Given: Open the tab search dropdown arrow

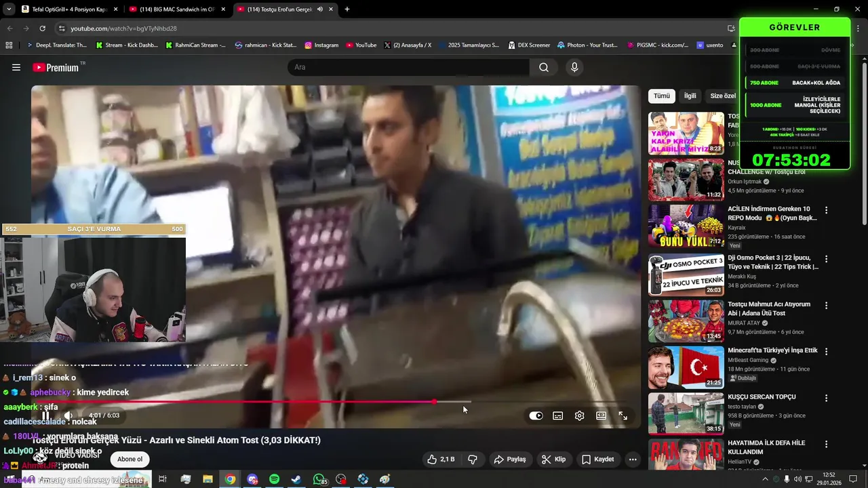Looking at the screenshot, I should click(8, 9).
